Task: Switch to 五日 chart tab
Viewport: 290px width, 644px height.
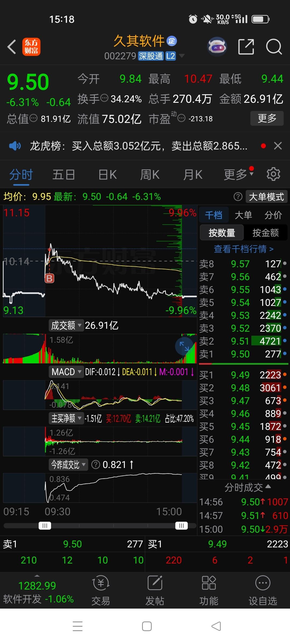Action: tap(64, 175)
